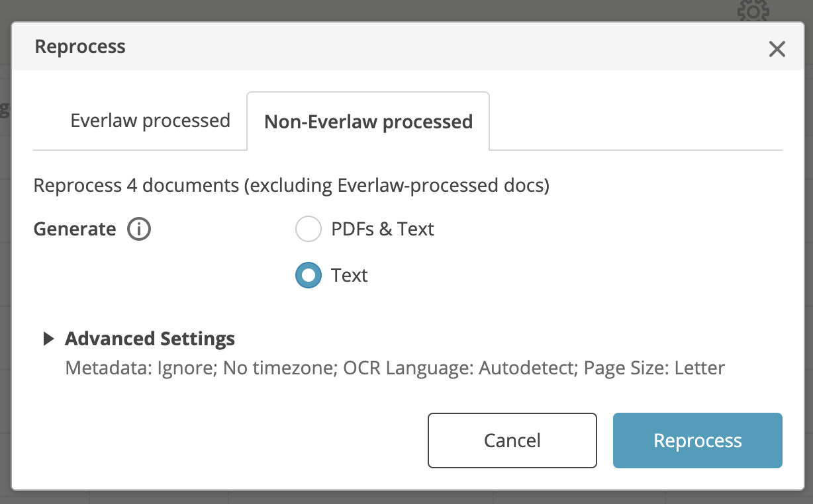Screen dimensions: 813x504
Task: Select the Text radio option
Action: pos(308,275)
